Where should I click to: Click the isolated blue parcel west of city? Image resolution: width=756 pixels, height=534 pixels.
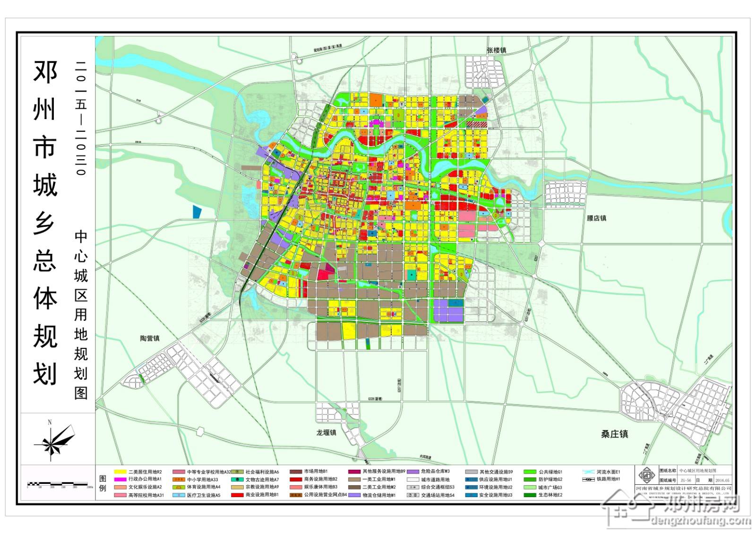[x=197, y=212]
